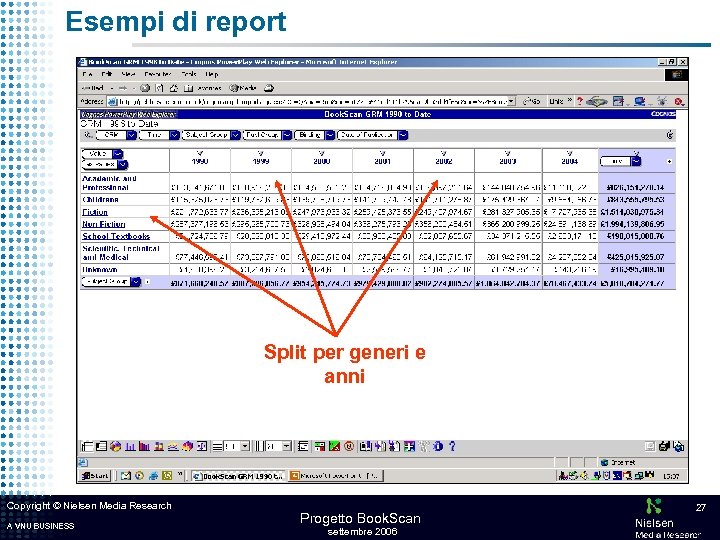Open the Publ Group dimension dropdown
The width and height of the screenshot is (720, 540).
267,135
